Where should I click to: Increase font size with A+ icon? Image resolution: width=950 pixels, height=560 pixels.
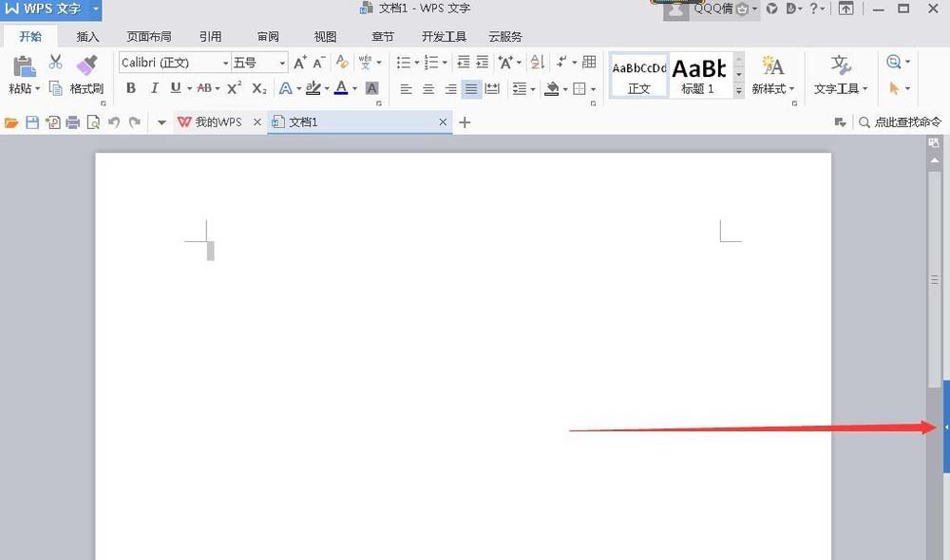[300, 63]
